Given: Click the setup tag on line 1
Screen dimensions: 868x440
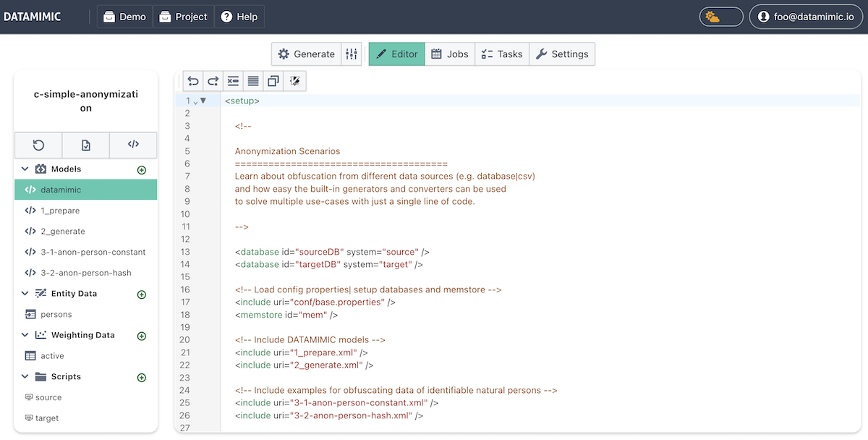Looking at the screenshot, I should point(242,101).
